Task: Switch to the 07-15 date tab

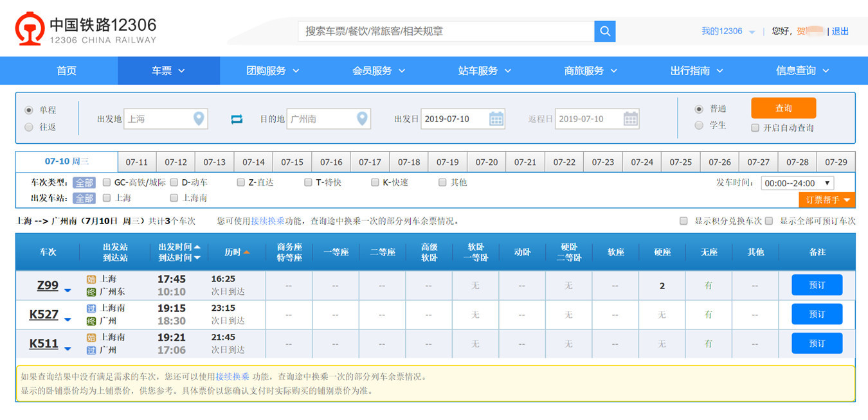Action: coord(293,162)
